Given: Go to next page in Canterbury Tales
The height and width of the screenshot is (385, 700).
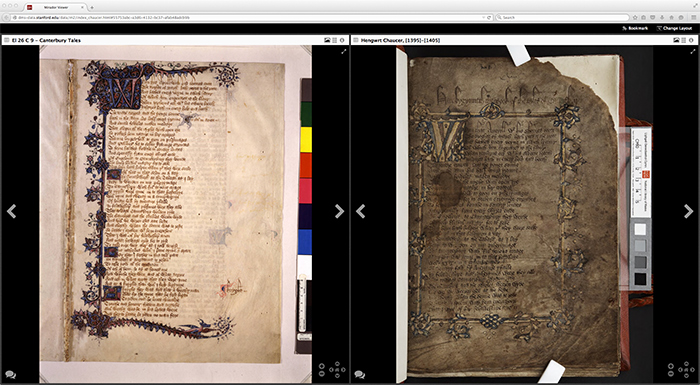Looking at the screenshot, I should [x=339, y=211].
